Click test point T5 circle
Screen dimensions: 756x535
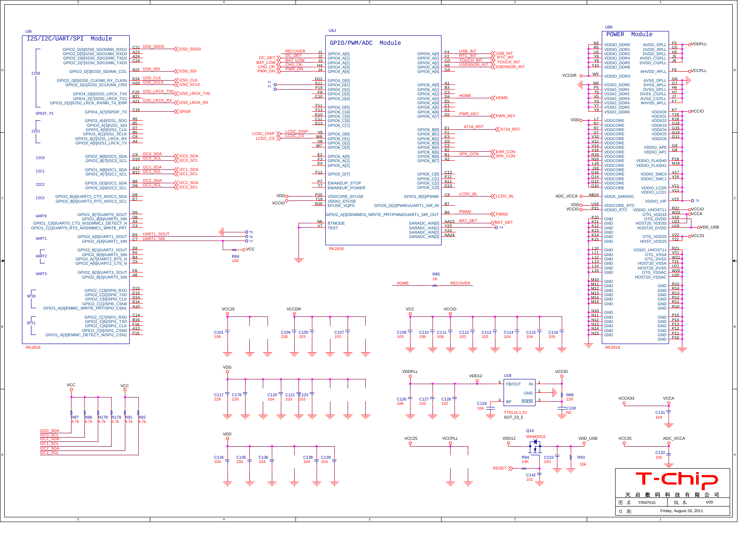(x=246, y=232)
